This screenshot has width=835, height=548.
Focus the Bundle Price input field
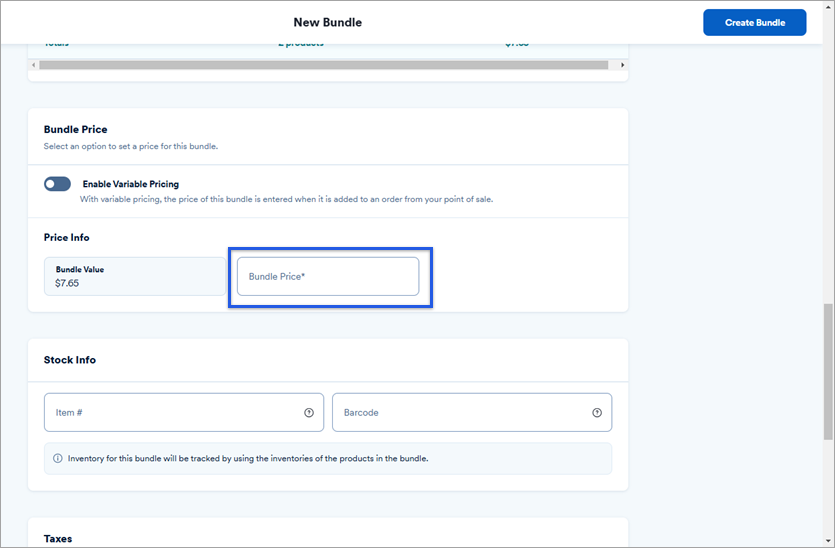point(328,276)
